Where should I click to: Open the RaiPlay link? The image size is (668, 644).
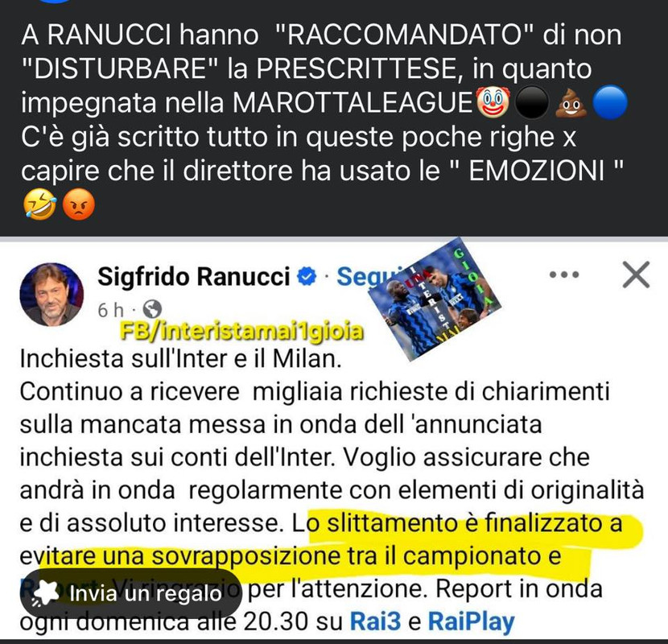(x=471, y=621)
